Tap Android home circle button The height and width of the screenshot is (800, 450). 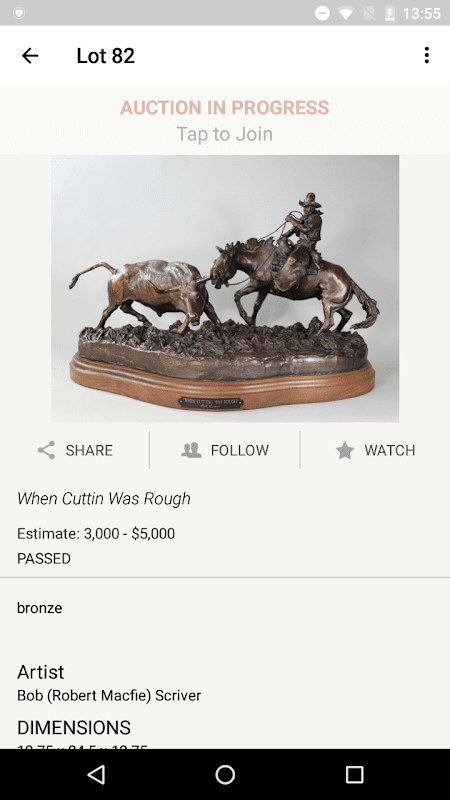(x=225, y=774)
